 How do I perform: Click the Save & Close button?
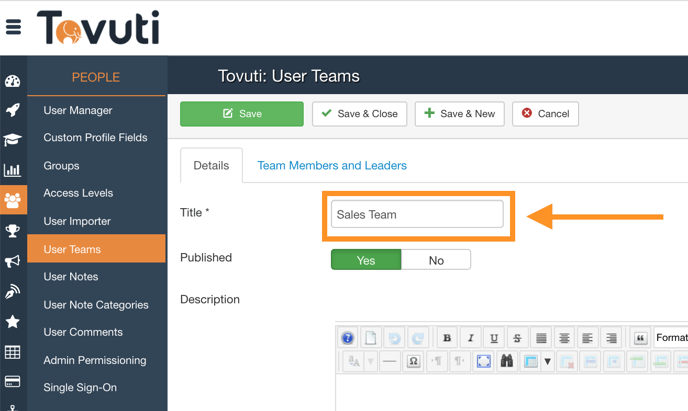pos(359,114)
